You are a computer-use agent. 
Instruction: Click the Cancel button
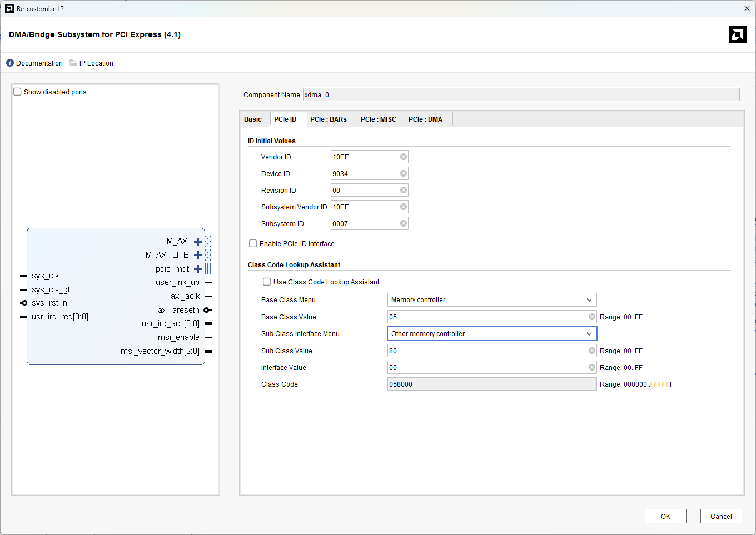[720, 516]
